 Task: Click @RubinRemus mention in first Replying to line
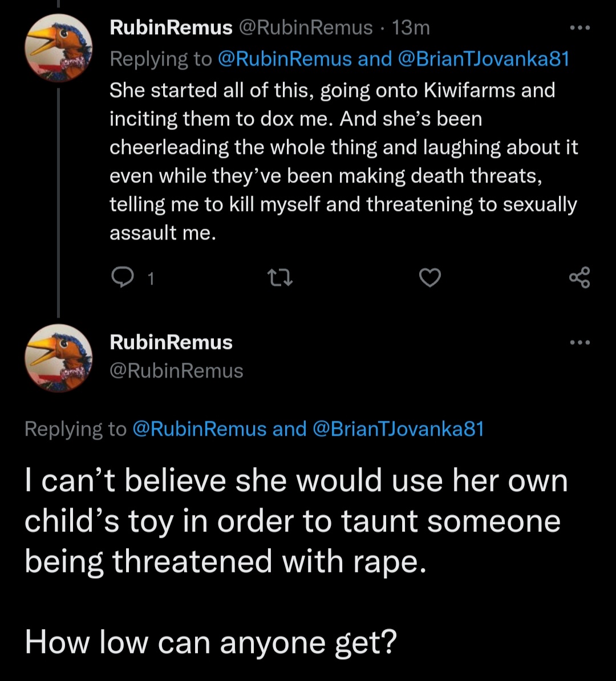(x=284, y=59)
